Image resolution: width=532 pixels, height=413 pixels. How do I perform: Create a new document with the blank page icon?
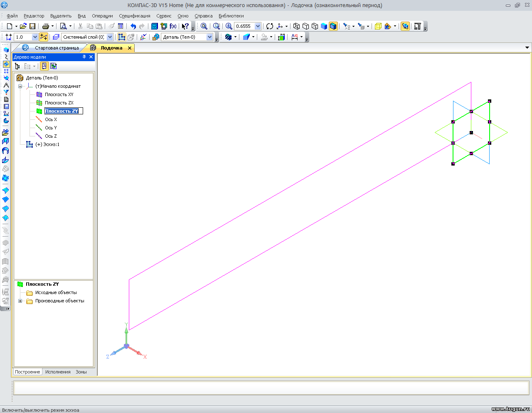click(x=9, y=26)
